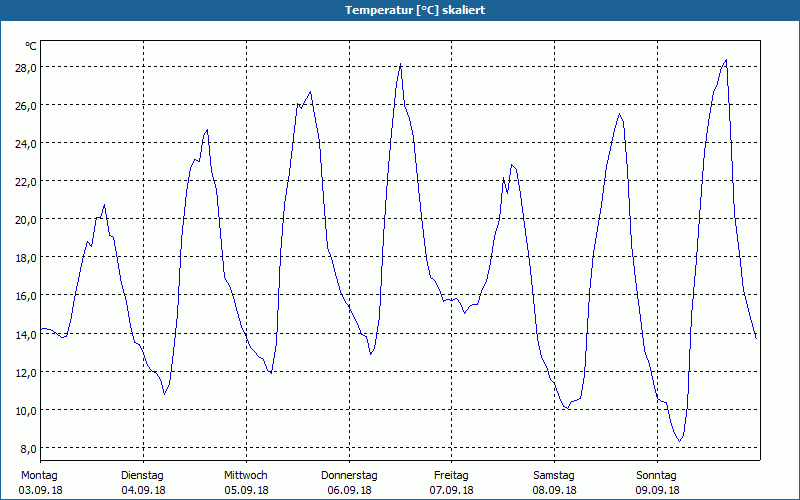
Task: Select the 16,0 axis value
Action: (26, 296)
